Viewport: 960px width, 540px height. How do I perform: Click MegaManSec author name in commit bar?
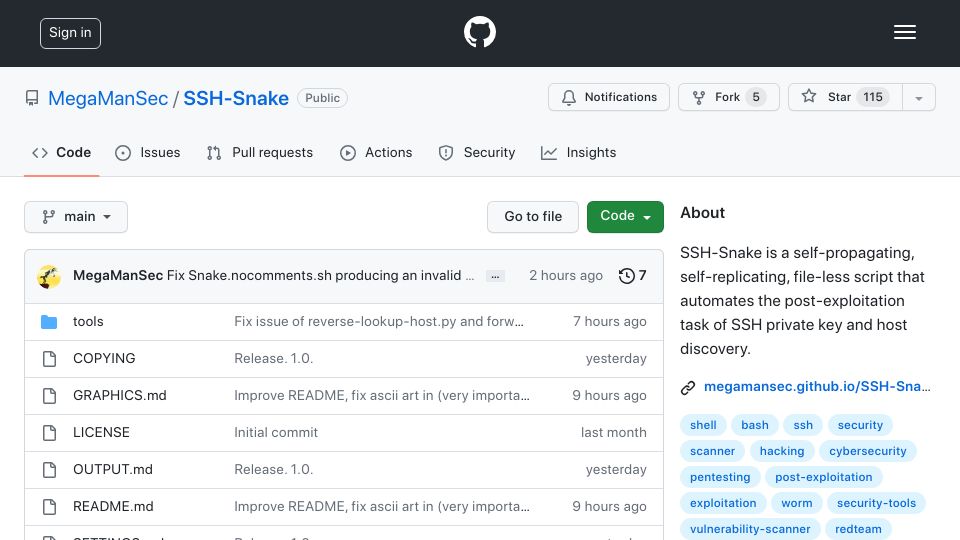pyautogui.click(x=118, y=276)
